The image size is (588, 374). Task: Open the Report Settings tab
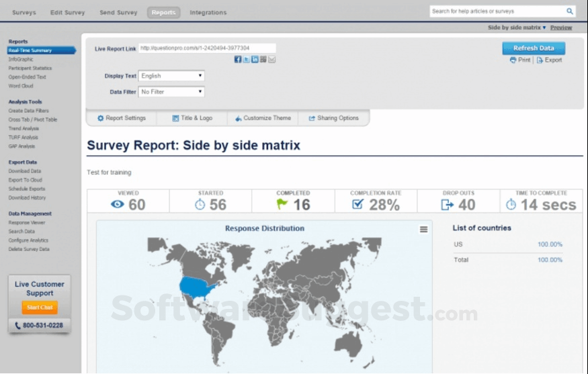(x=122, y=118)
